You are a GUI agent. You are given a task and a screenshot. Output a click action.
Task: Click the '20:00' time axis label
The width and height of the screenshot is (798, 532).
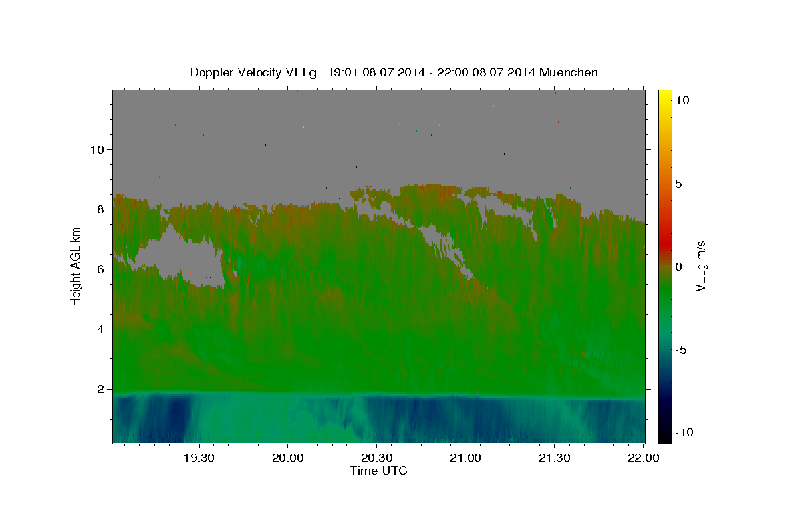[287, 458]
